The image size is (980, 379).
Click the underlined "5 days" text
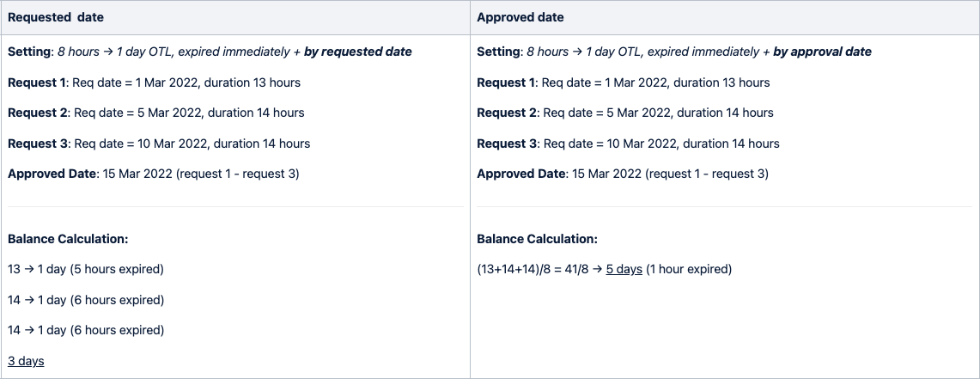coord(624,269)
